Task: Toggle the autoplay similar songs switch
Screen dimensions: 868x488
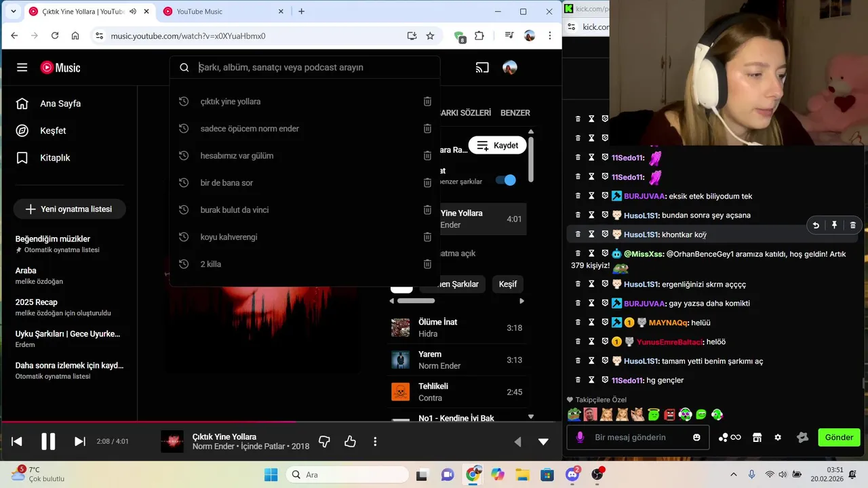Action: [x=506, y=180]
